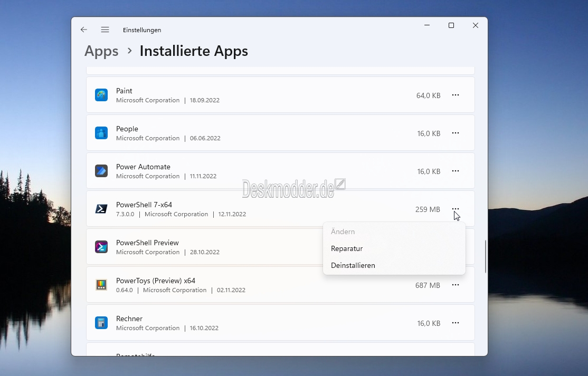Close the Einstellungen window
The image size is (588, 376).
(476, 25)
